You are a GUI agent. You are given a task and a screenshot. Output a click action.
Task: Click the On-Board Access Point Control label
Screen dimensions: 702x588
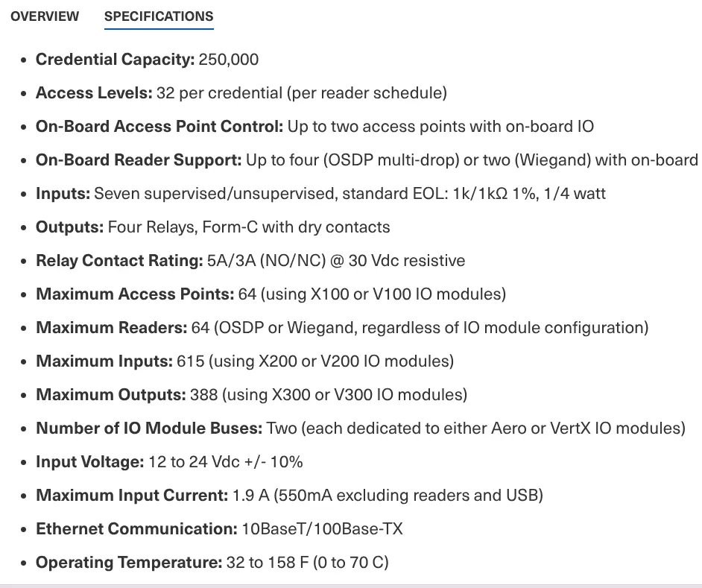tap(159, 127)
